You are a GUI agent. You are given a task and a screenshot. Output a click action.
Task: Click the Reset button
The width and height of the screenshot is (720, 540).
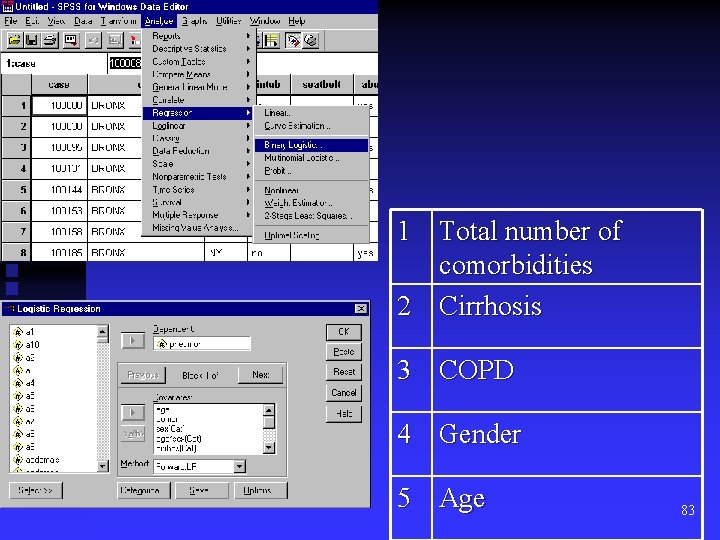click(343, 372)
